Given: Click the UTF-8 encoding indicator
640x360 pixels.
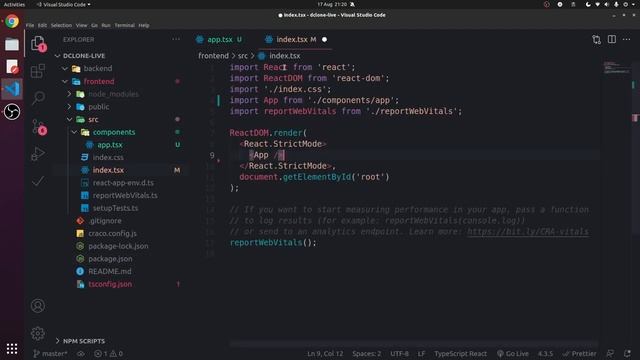Looking at the screenshot, I should [399, 353].
